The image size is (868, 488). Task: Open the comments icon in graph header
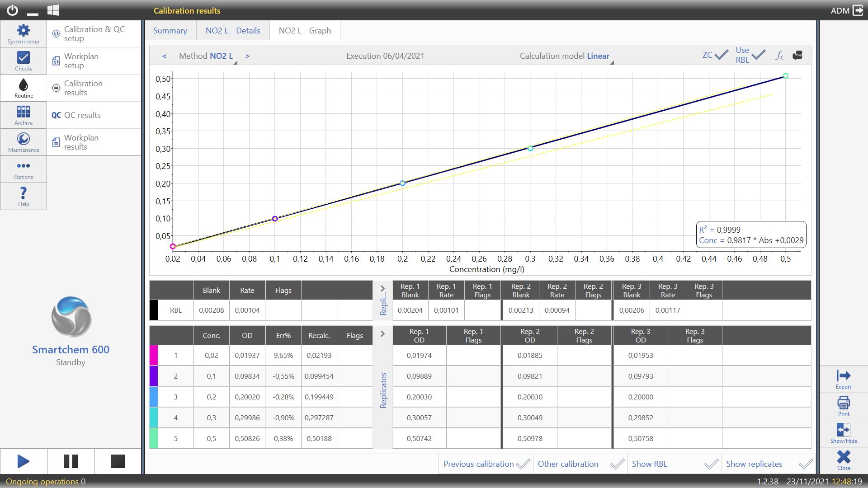point(797,56)
